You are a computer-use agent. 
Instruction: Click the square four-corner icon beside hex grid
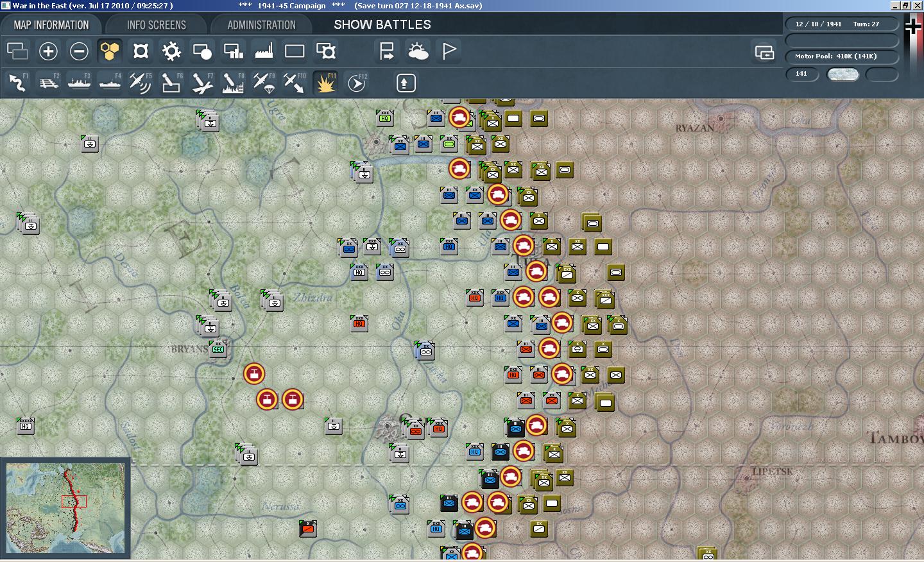(x=141, y=51)
